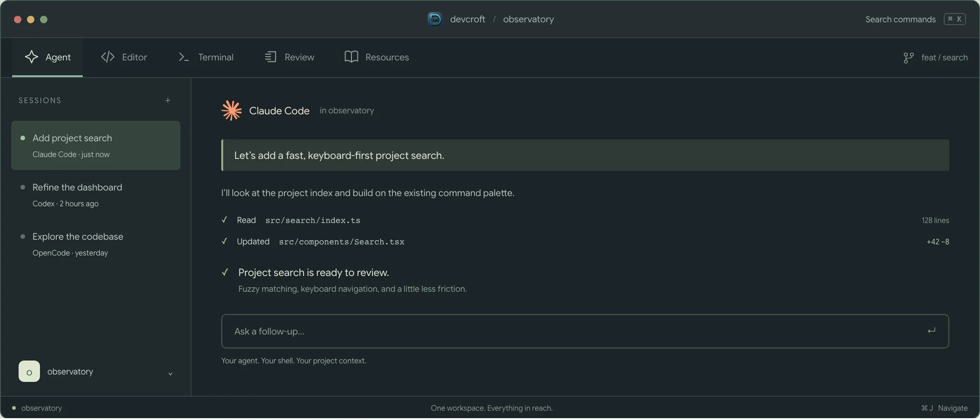
Task: Click the Review list icon
Action: pyautogui.click(x=271, y=57)
